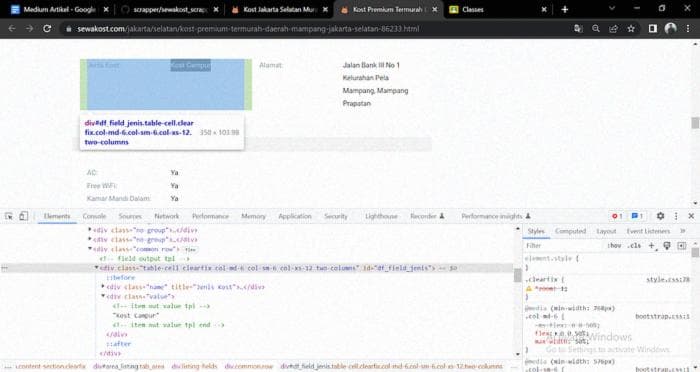Toggle the inspect element picker
The height and width of the screenshot is (372, 700).
tap(9, 216)
